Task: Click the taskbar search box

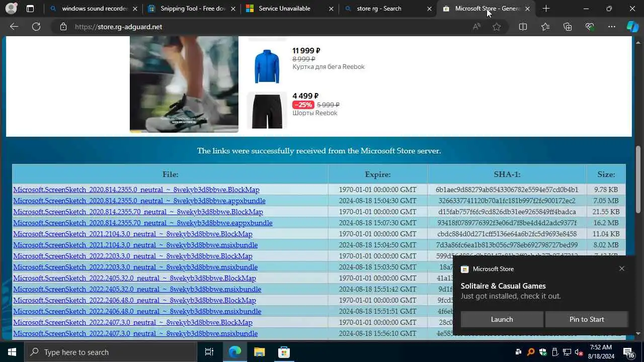Action: (x=111, y=352)
